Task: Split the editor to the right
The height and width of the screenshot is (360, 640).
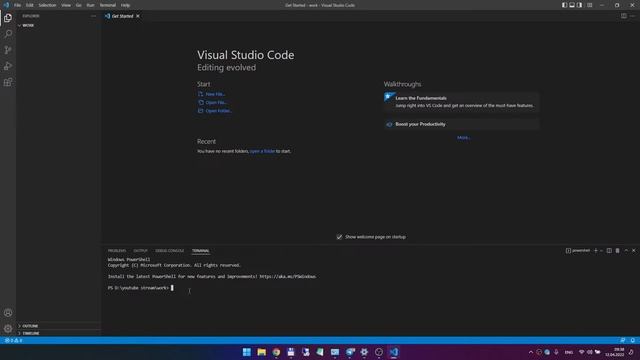Action: pos(624,16)
